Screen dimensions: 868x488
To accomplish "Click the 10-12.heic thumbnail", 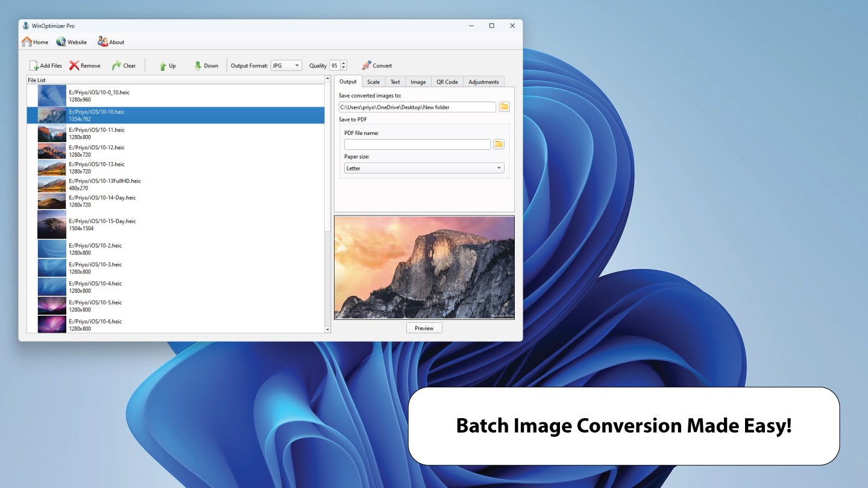I will (52, 151).
